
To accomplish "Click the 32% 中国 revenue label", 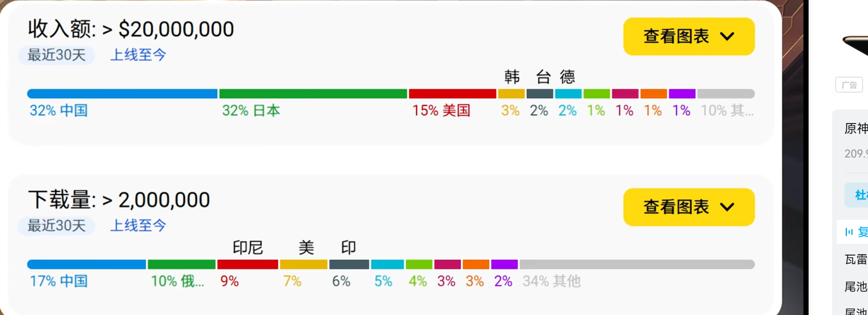I will [58, 111].
